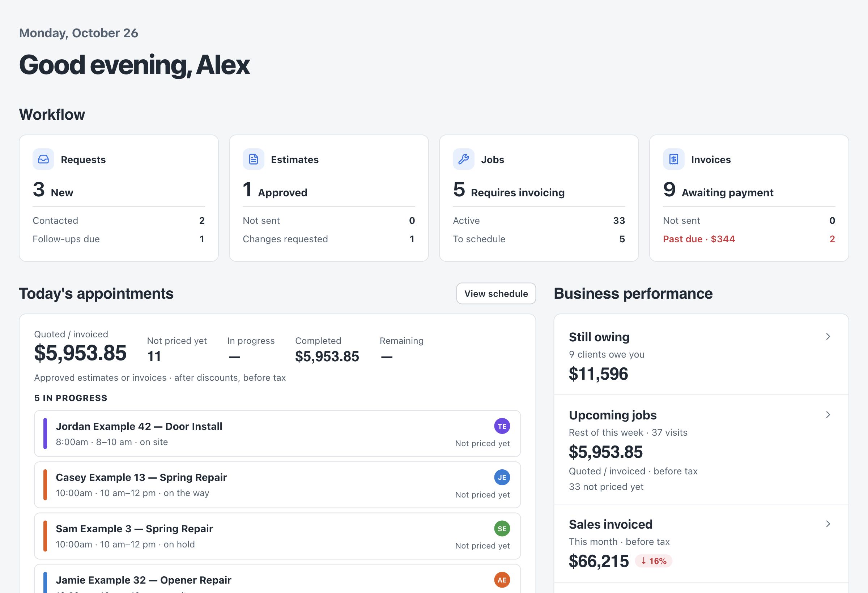Click the 9 clients owe you text

pos(607,354)
